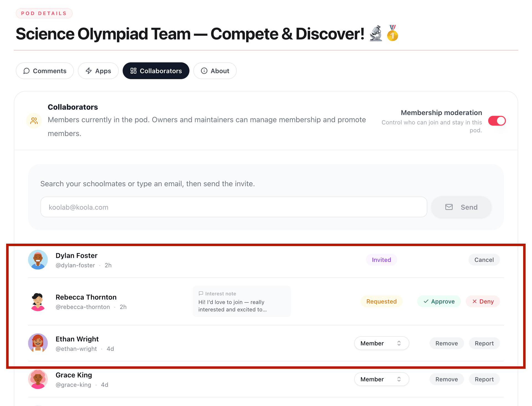This screenshot has width=532, height=406.
Task: Open Ethan Wright's Member role dropdown
Action: (x=381, y=343)
